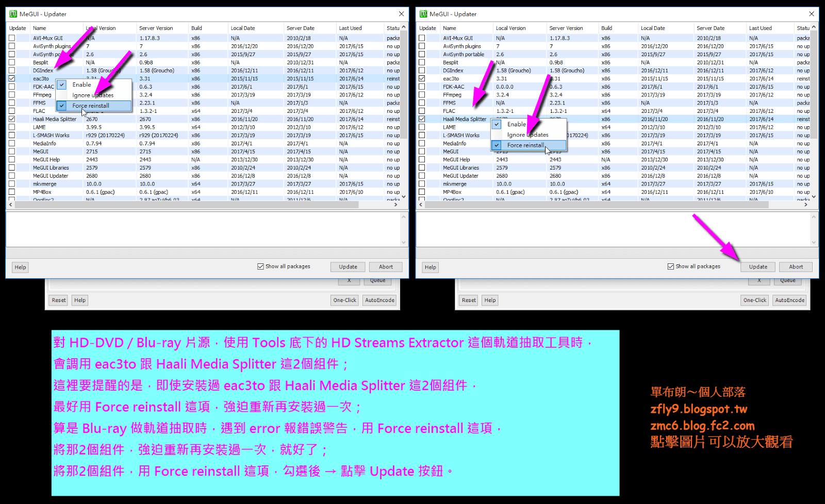Click Help button in right Updater window
825x504 pixels.
click(431, 267)
